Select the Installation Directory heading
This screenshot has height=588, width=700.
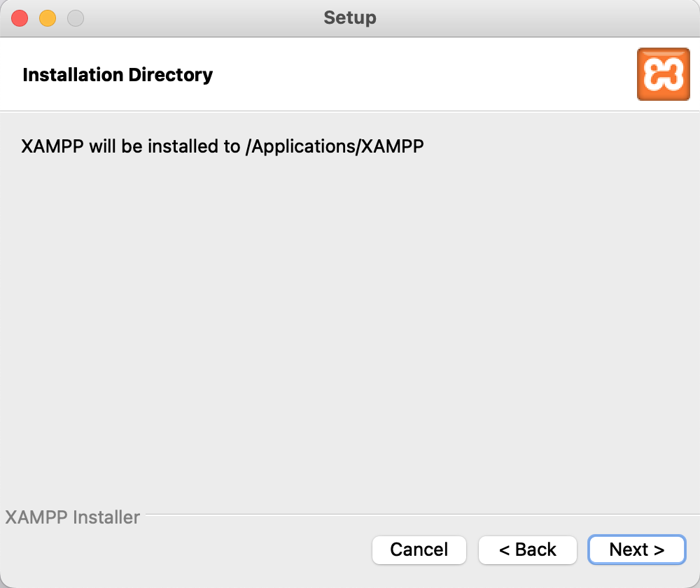(118, 75)
